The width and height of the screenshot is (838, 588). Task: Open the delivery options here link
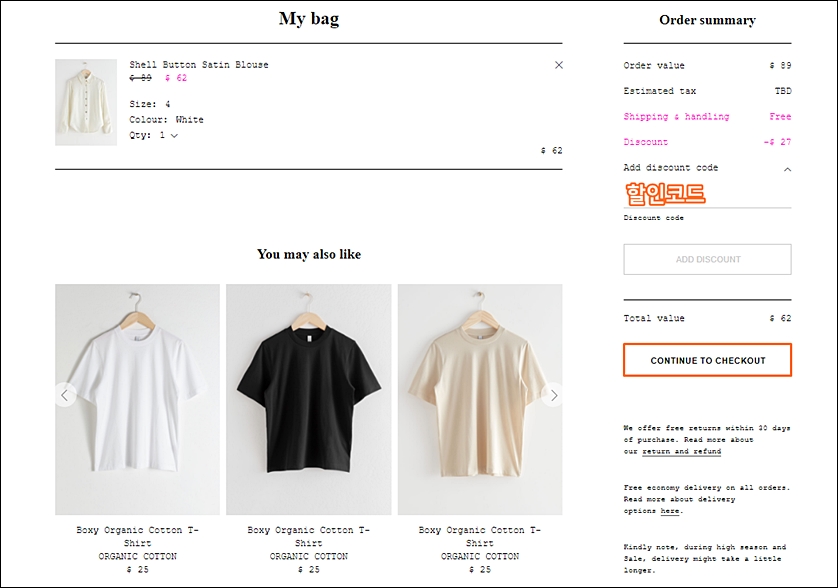coord(670,511)
